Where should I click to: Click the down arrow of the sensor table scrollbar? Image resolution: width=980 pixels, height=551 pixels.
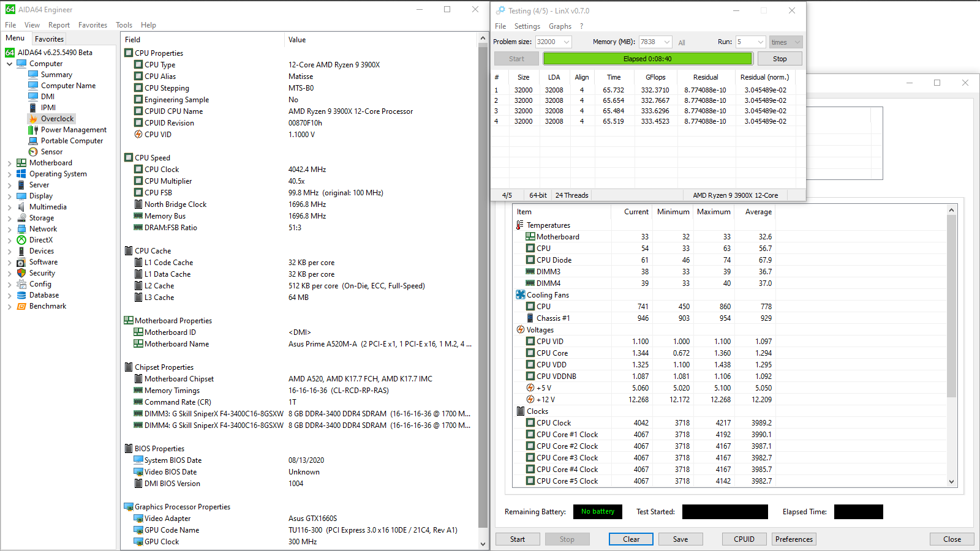point(951,482)
